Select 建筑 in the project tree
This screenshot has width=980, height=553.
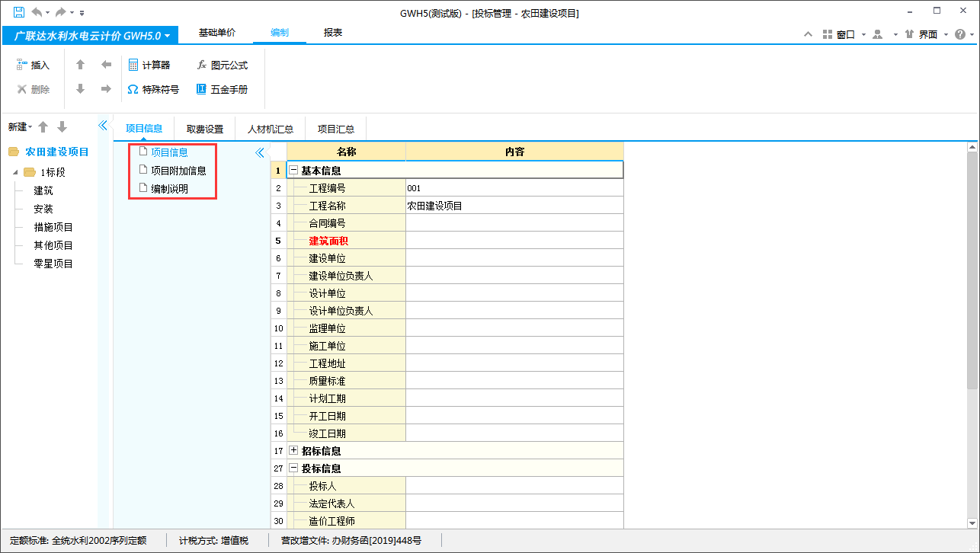(x=43, y=191)
